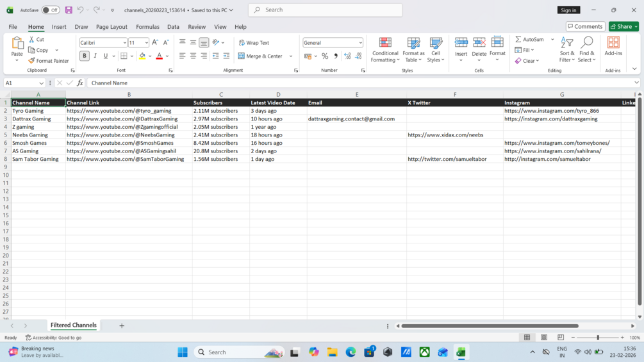Click the yellow Fill Color swatch

tap(142, 56)
